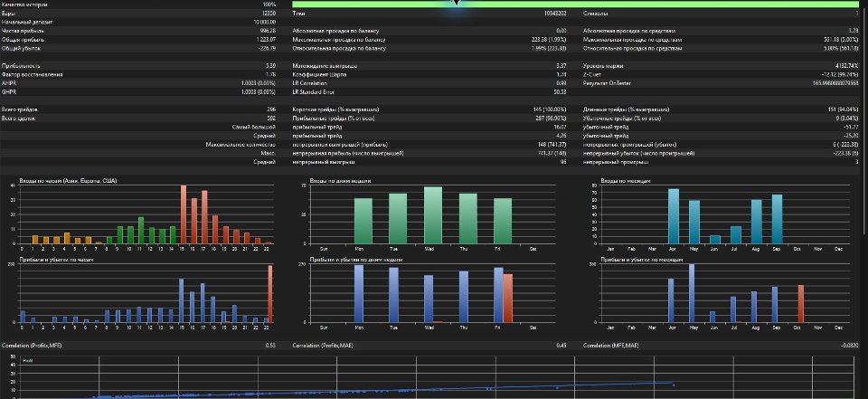Screen dimensions: 868x399
Task: Click the 'Correlation (Profits,MAE)' label
Action: [x=322, y=346]
